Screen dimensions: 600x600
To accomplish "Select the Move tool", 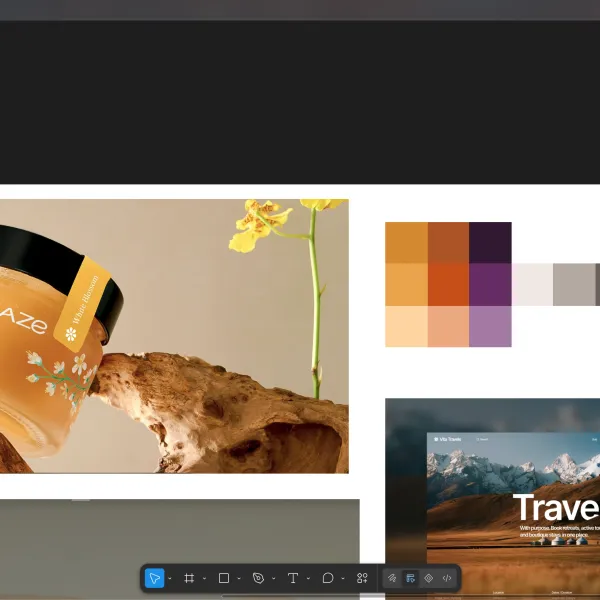I will pos(154,578).
